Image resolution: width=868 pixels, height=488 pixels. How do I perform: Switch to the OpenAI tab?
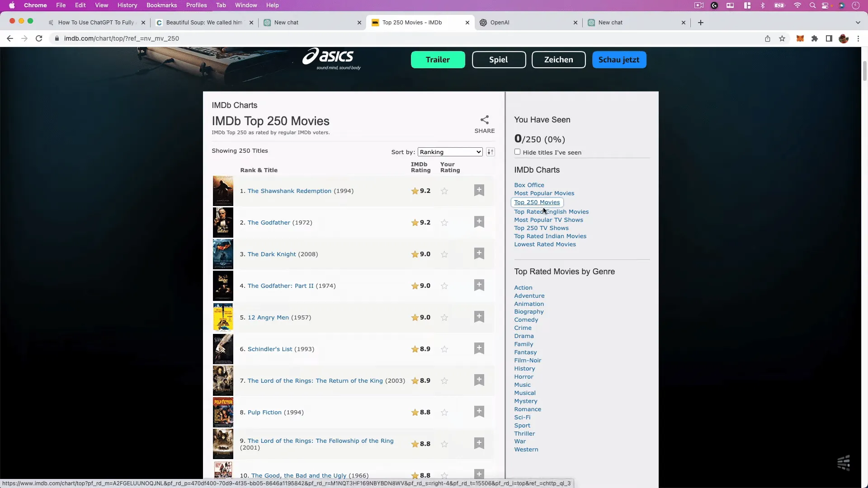tap(528, 23)
